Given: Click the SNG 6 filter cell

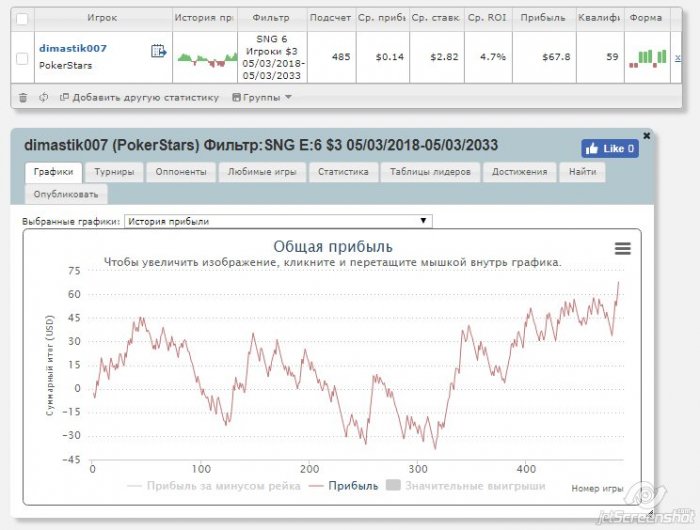Looking at the screenshot, I should pos(271,58).
